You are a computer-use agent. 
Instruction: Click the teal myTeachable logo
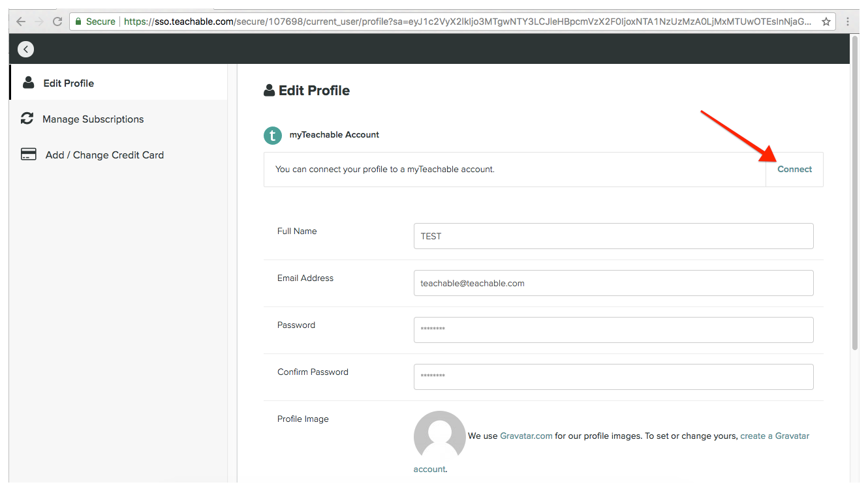pyautogui.click(x=273, y=135)
